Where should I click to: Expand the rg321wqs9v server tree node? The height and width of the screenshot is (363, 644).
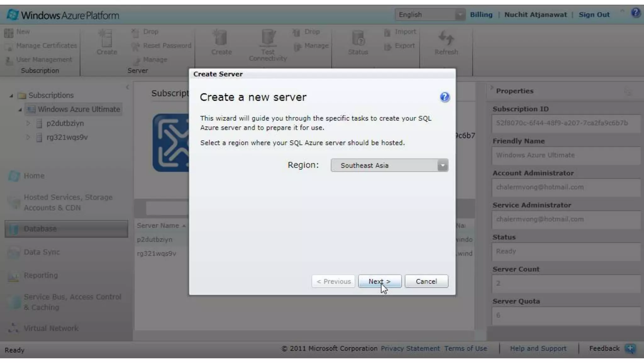(28, 137)
